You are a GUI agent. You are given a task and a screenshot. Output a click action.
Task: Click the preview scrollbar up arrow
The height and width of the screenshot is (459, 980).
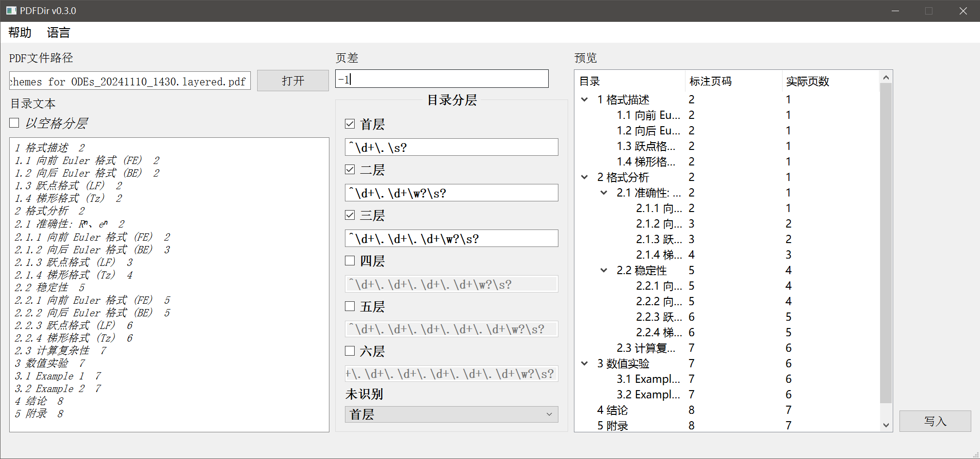tap(886, 78)
